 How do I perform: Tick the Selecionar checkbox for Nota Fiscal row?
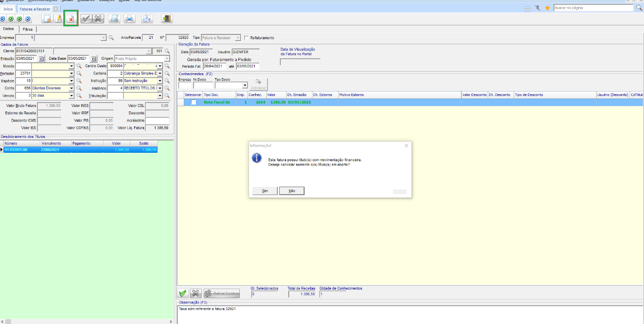tap(193, 102)
